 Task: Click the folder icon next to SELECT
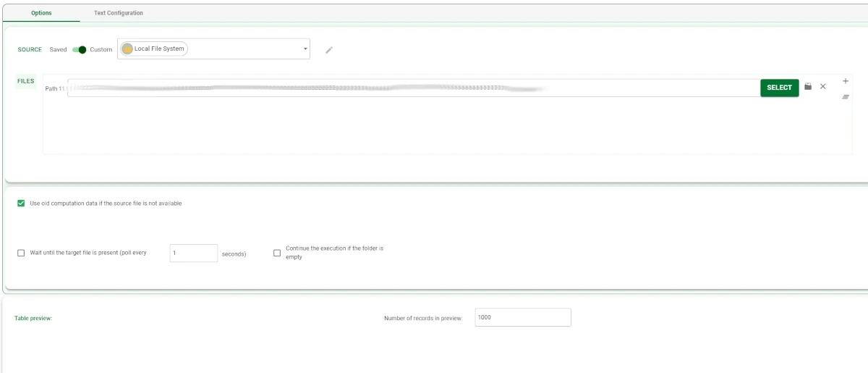click(808, 87)
